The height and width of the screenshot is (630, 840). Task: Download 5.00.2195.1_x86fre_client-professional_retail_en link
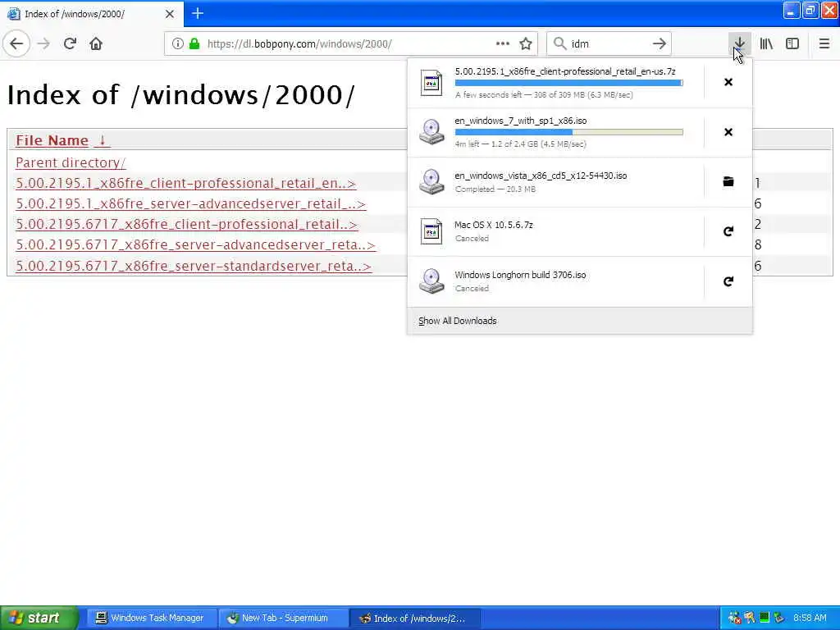[x=185, y=183]
